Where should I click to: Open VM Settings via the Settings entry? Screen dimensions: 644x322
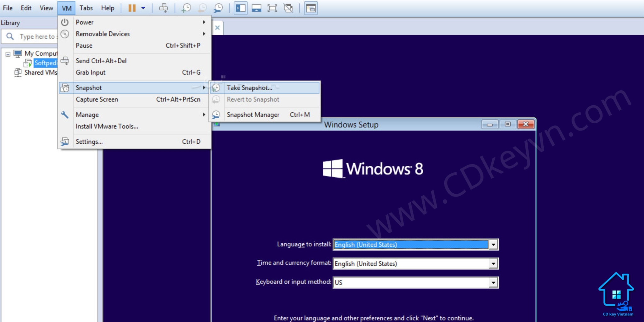coord(89,142)
